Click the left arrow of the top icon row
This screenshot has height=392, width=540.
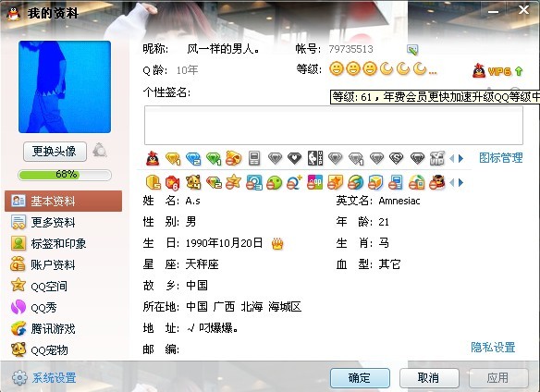tap(452, 158)
